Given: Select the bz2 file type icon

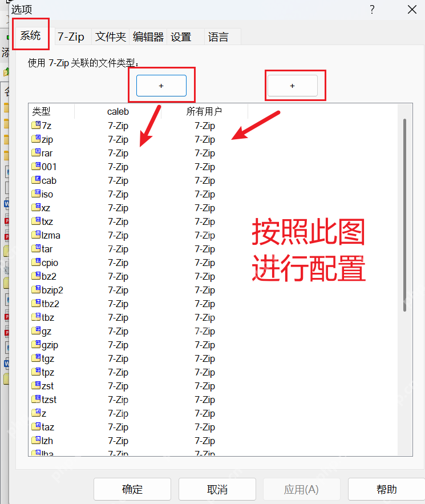Looking at the screenshot, I should tap(36, 276).
